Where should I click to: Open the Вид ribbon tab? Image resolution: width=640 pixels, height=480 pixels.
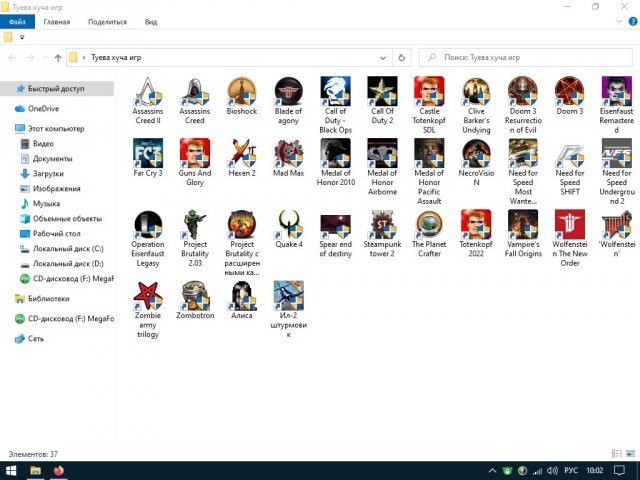coord(151,22)
